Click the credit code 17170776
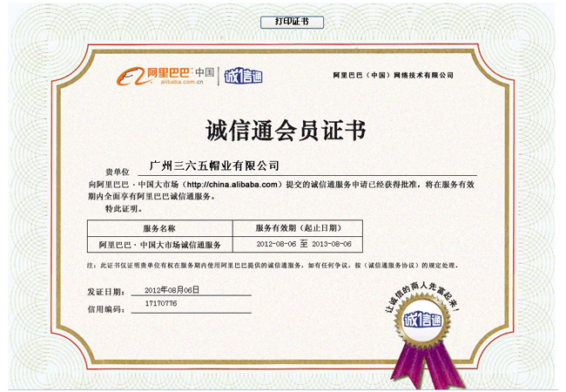The width and height of the screenshot is (566, 392). pos(161,303)
